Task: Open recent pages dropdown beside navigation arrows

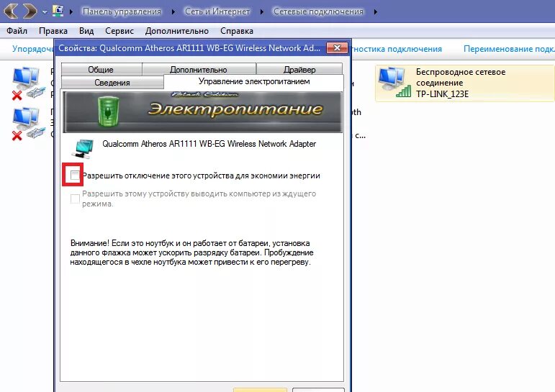Action: pyautogui.click(x=45, y=12)
